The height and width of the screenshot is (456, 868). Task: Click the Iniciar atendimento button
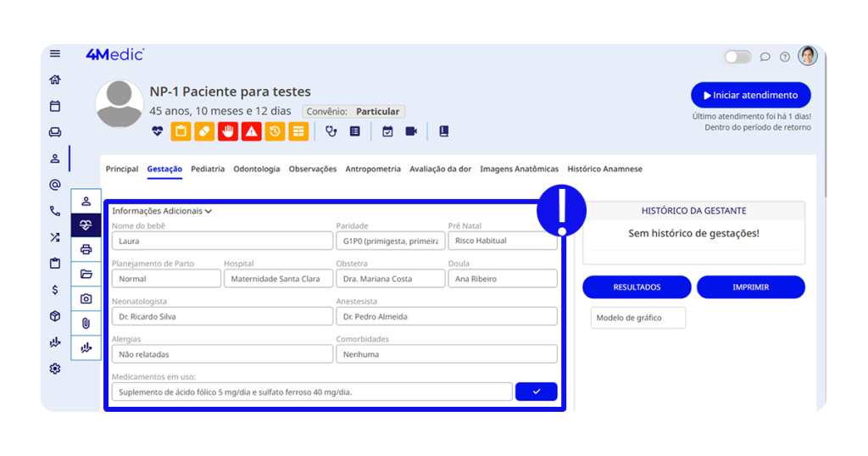pyautogui.click(x=750, y=95)
